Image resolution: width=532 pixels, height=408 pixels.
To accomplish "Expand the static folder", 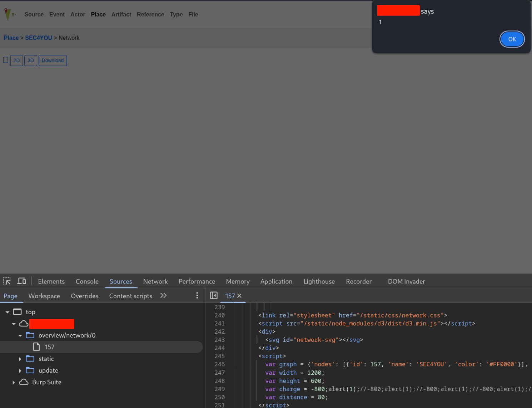I will 20,359.
